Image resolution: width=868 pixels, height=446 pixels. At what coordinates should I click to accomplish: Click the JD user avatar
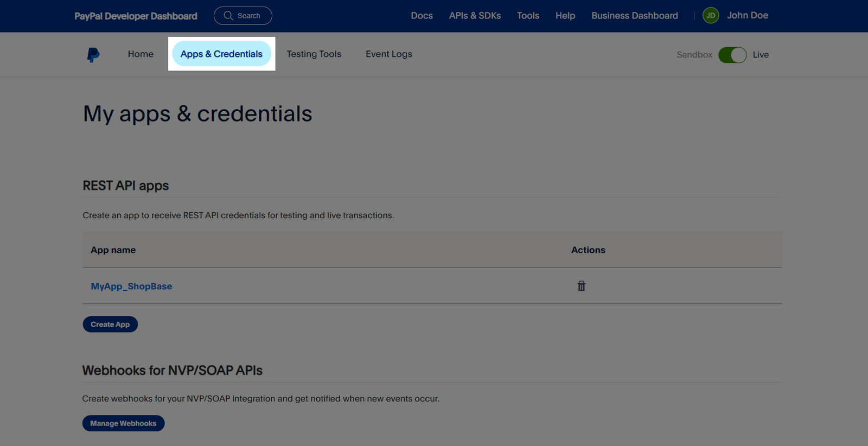[710, 16]
